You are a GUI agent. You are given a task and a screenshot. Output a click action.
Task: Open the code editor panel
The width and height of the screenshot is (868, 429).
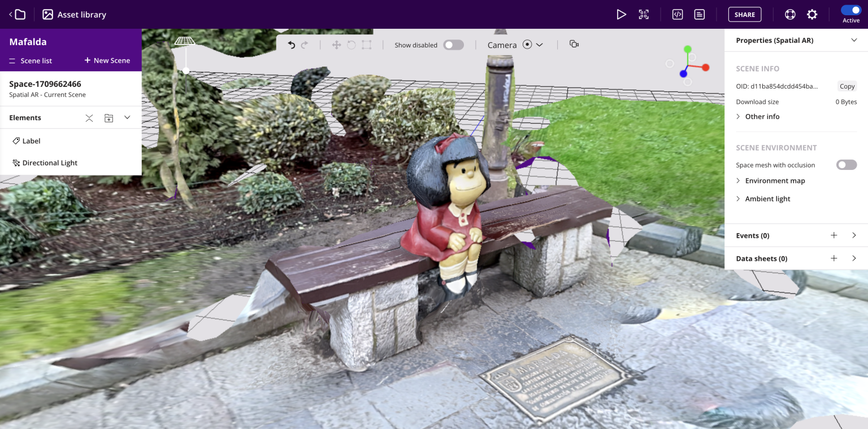(677, 14)
